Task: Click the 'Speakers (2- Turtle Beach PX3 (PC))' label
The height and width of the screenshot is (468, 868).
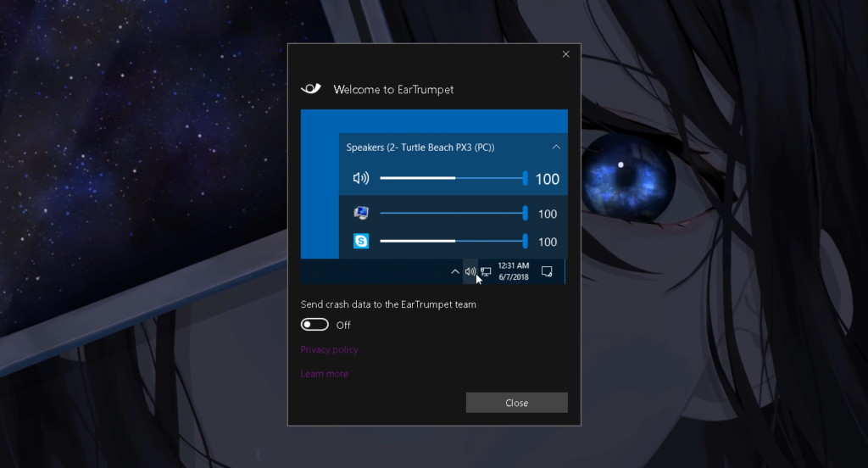Action: click(x=420, y=148)
